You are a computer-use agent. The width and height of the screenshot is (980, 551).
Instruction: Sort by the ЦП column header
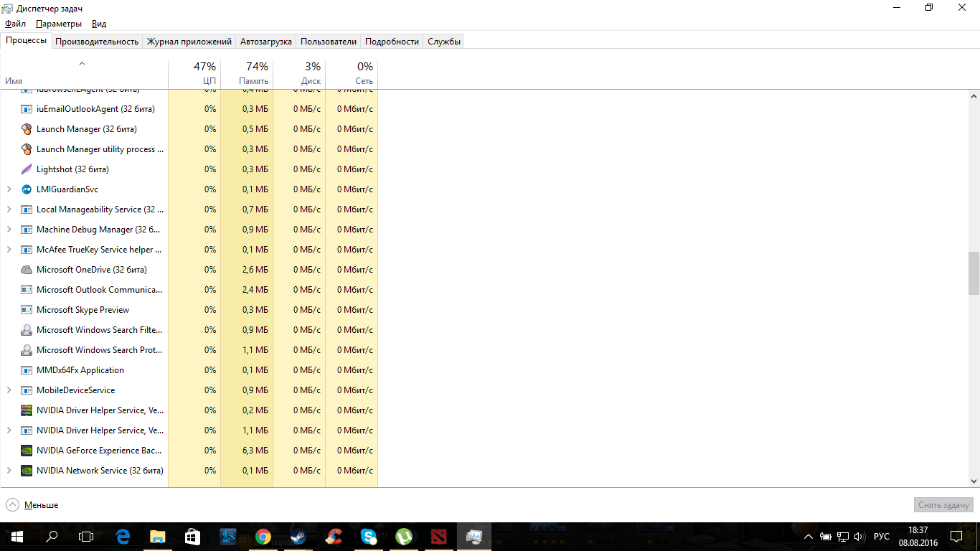[x=194, y=73]
